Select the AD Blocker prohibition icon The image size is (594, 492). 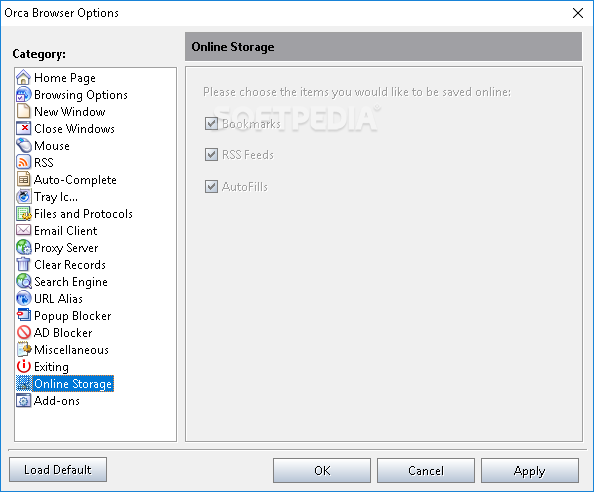pos(23,333)
